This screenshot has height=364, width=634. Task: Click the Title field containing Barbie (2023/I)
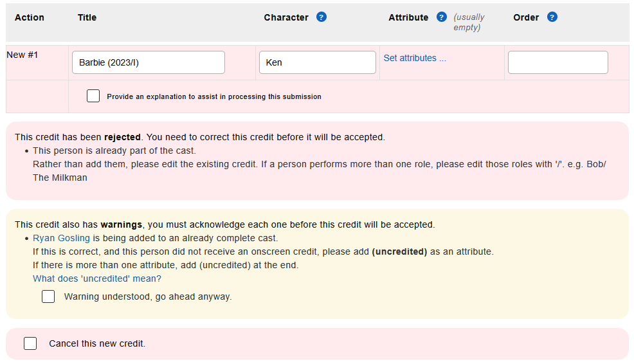(x=149, y=62)
